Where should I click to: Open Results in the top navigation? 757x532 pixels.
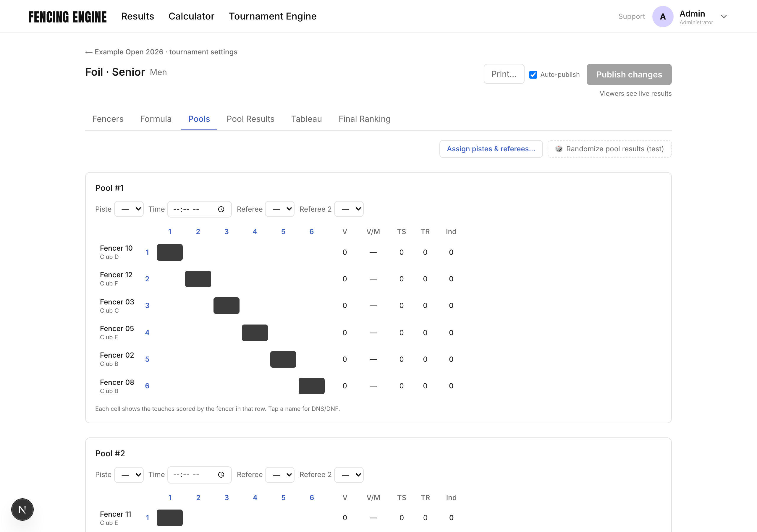pyautogui.click(x=138, y=16)
